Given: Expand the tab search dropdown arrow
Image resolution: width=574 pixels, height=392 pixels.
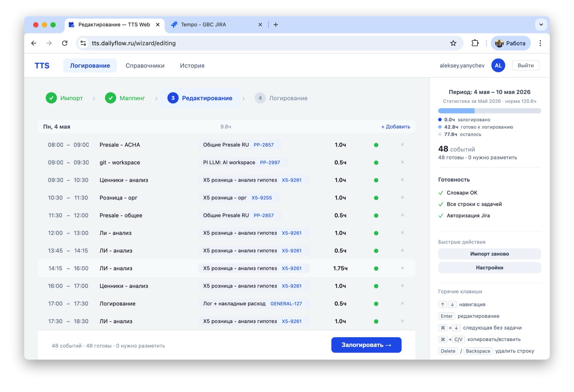Looking at the screenshot, I should (541, 24).
